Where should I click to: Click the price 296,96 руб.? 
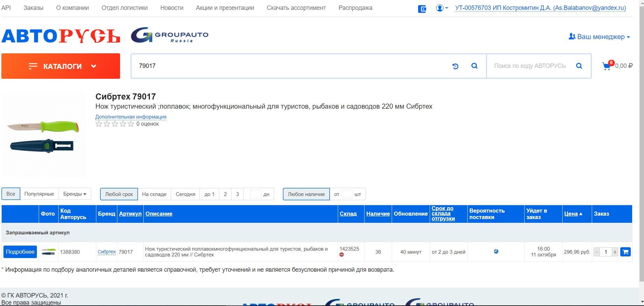point(577,252)
